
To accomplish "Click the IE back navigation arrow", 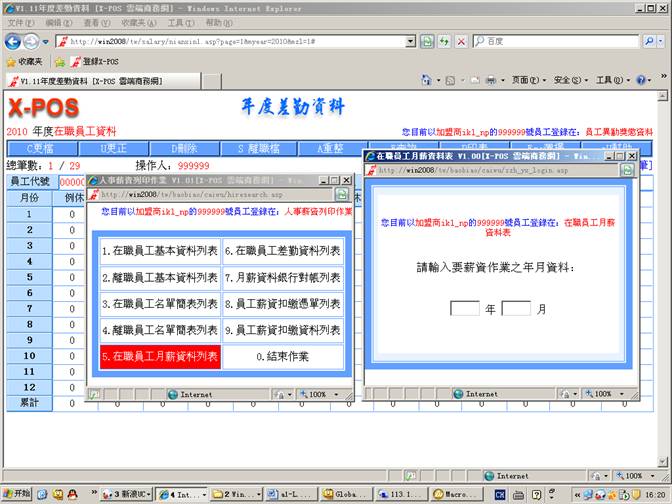I will pyautogui.click(x=14, y=41).
